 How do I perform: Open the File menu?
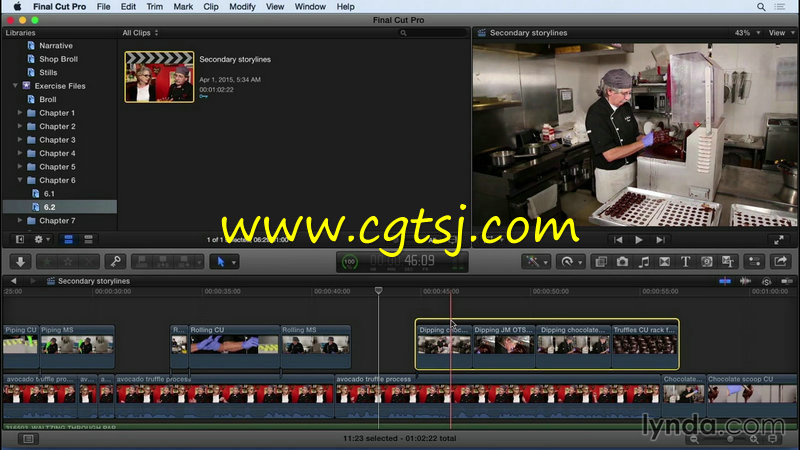pos(104,7)
